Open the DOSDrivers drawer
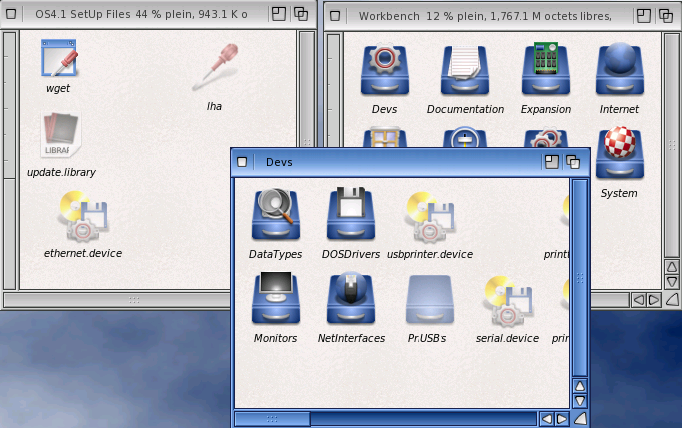 pos(351,214)
